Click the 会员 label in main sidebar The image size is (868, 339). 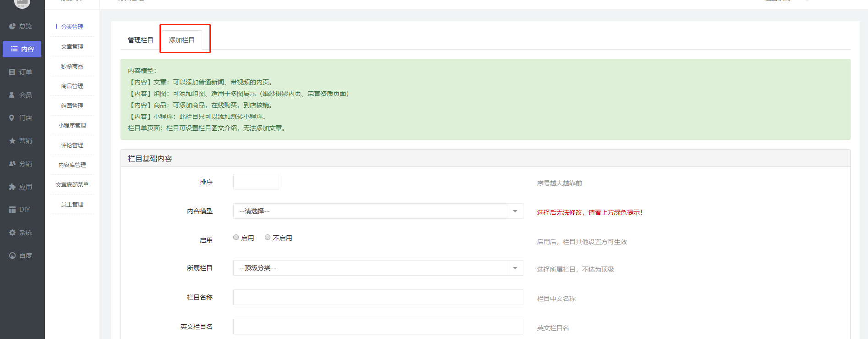coord(26,95)
